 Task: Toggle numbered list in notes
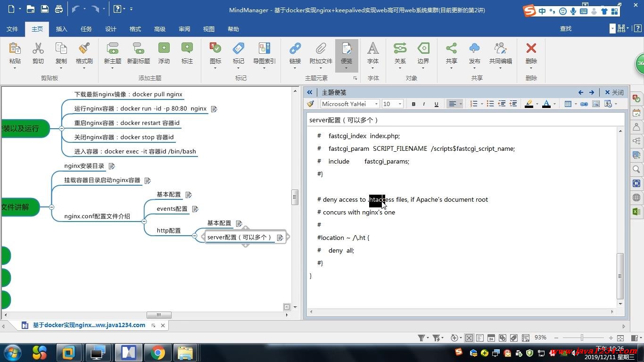click(474, 104)
